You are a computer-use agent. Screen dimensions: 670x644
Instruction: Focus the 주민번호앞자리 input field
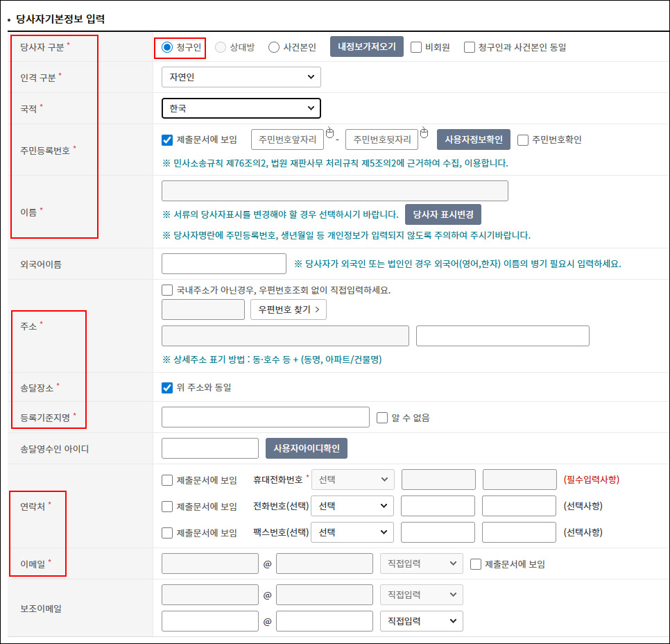(x=287, y=139)
